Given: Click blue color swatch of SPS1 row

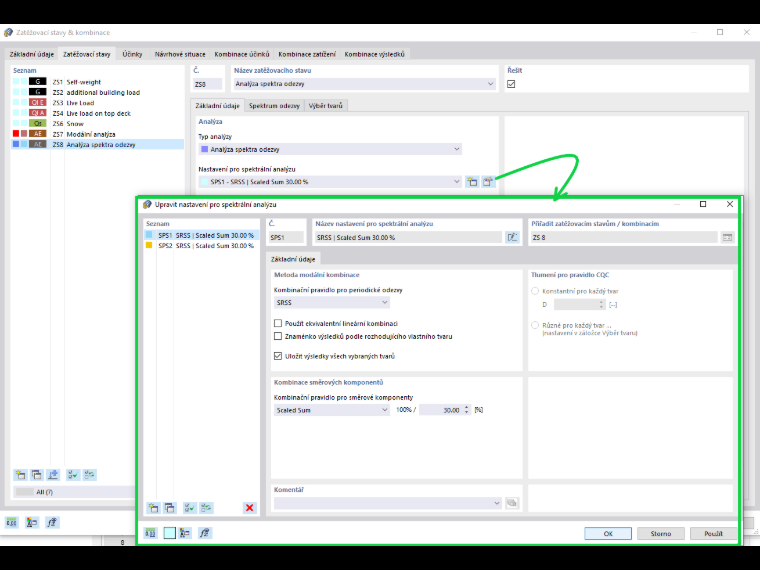Looking at the screenshot, I should 149,235.
